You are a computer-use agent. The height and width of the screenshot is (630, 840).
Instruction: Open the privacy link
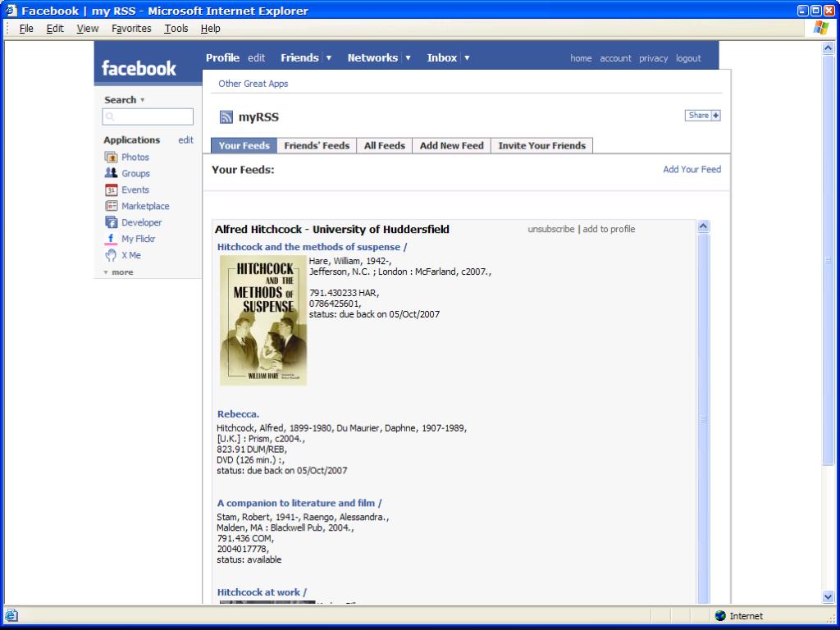point(653,58)
